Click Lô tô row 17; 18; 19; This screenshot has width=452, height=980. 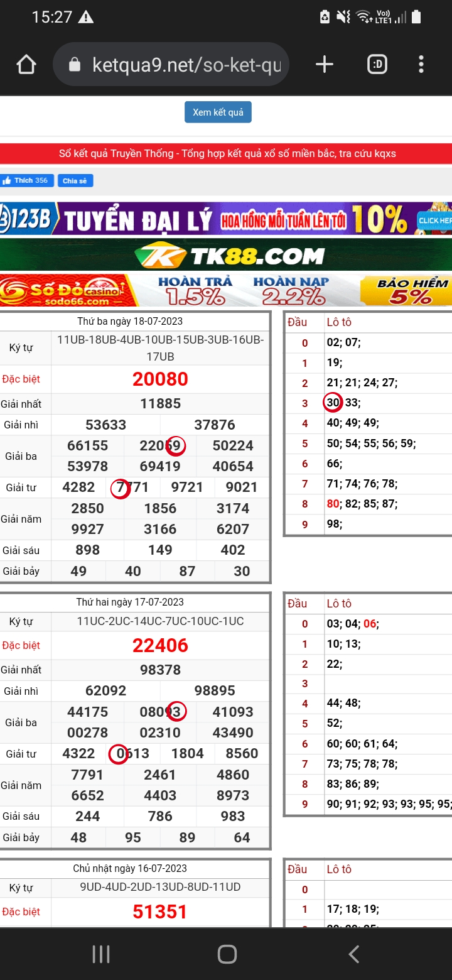[353, 909]
